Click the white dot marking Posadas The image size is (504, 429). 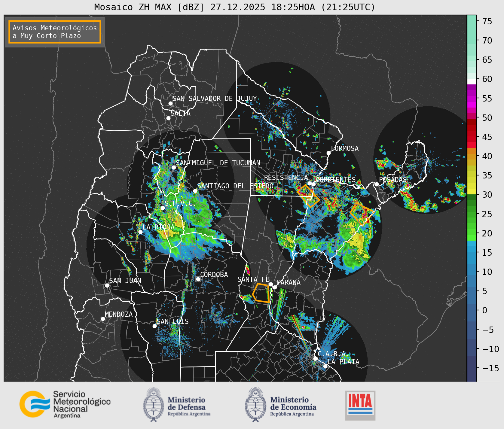(377, 184)
